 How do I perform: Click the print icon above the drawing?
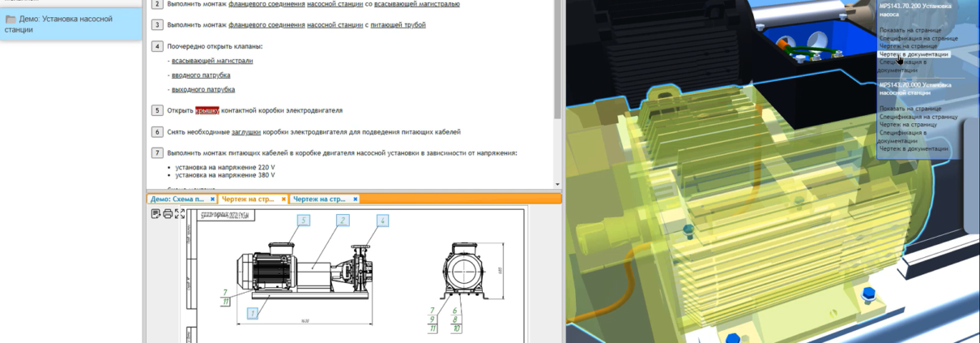(168, 214)
